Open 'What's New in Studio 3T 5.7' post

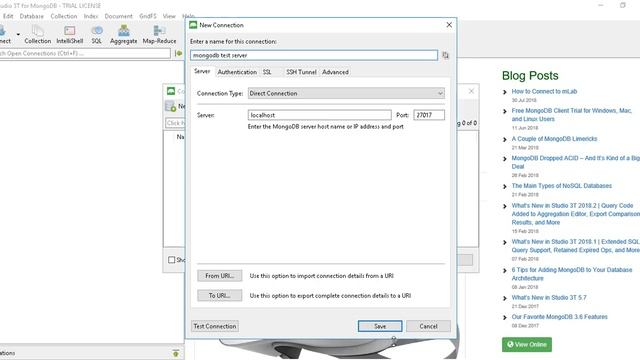[x=549, y=298]
